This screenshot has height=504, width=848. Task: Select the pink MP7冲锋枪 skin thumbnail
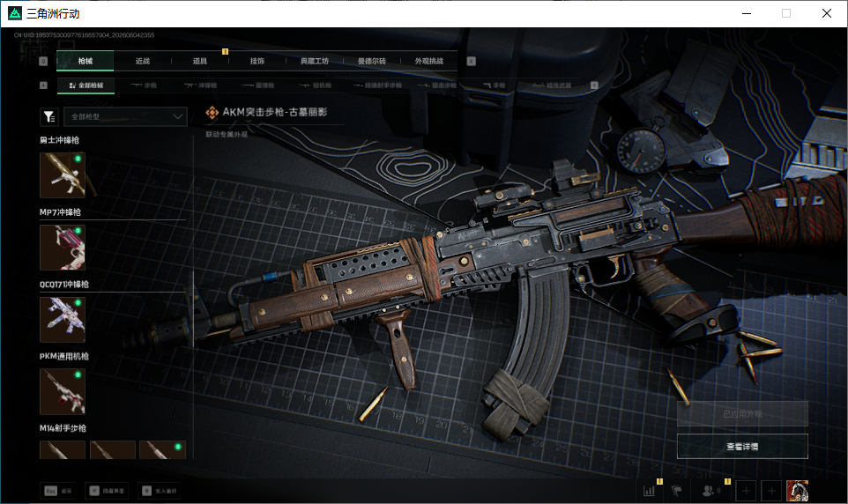point(63,247)
